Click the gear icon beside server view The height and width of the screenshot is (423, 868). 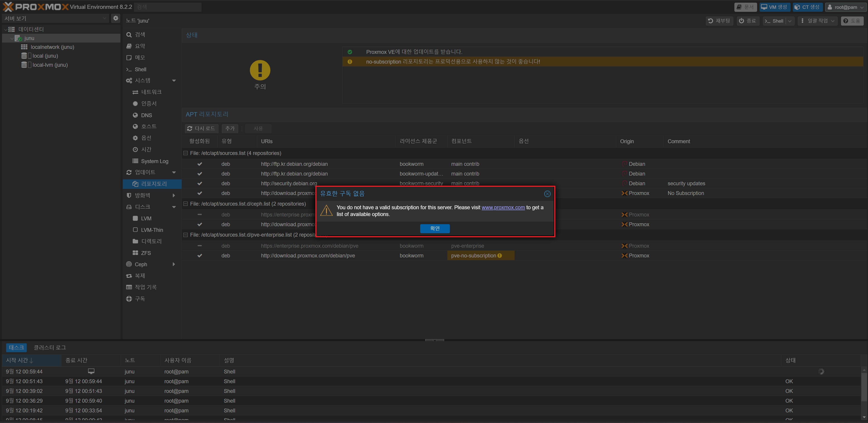(x=116, y=18)
